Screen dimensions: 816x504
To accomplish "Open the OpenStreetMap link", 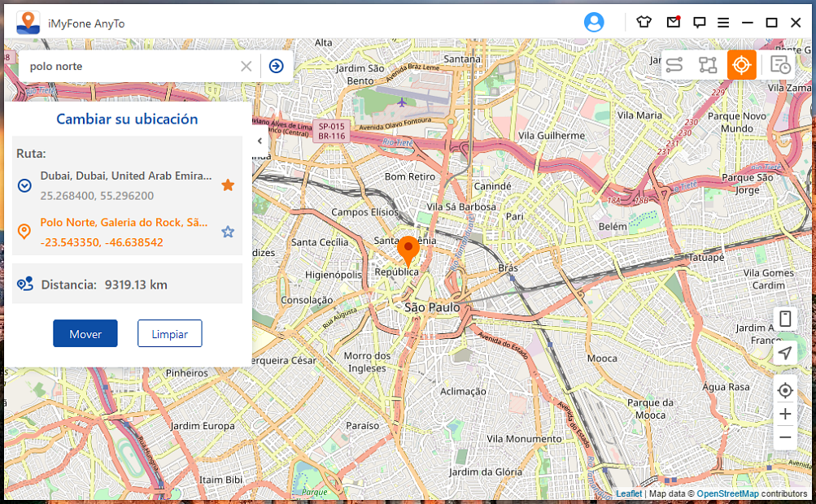I will coord(727,493).
